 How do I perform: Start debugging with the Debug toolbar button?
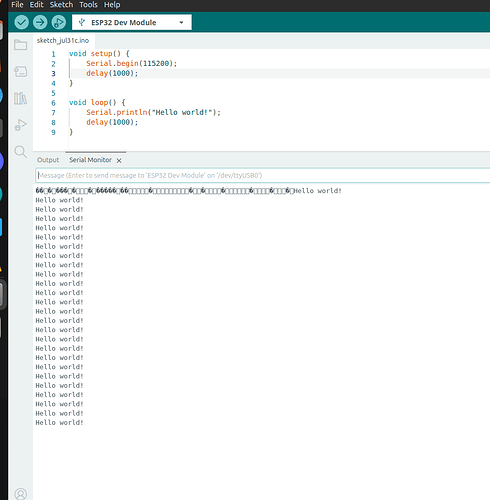click(x=59, y=22)
